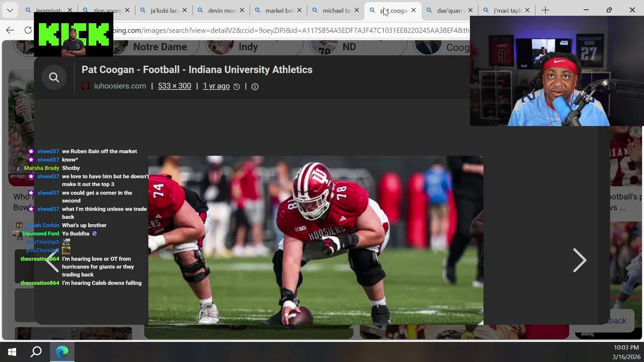Image resolution: width=644 pixels, height=362 pixels.
Task: Close the jeremiyah tab
Action: coord(69,10)
